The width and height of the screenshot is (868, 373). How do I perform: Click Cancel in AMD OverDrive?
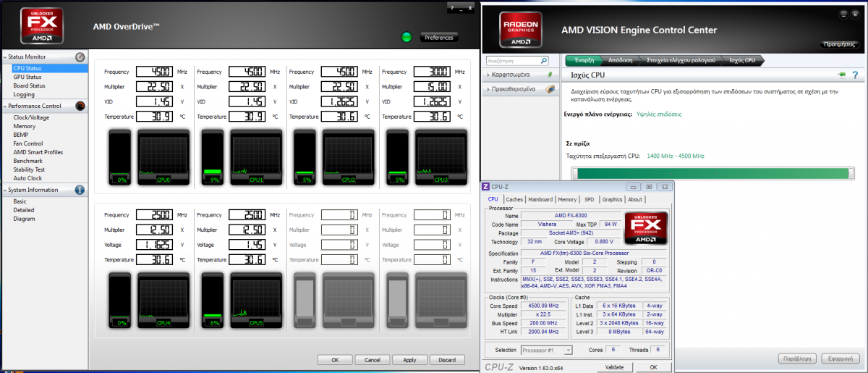click(372, 360)
